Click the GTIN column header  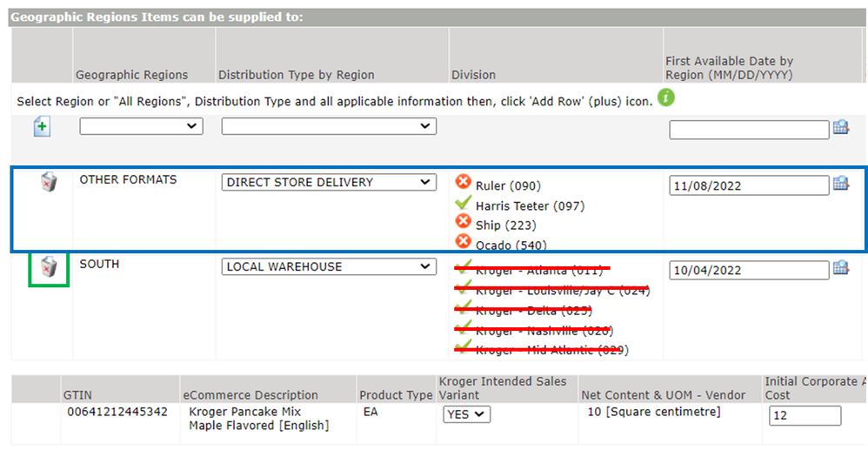(77, 395)
